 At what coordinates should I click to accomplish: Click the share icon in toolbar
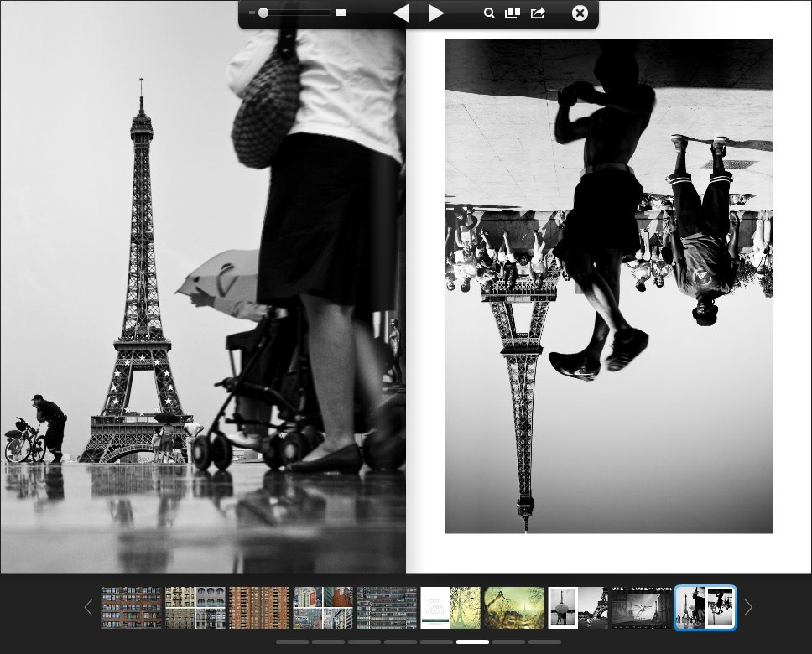(538, 13)
